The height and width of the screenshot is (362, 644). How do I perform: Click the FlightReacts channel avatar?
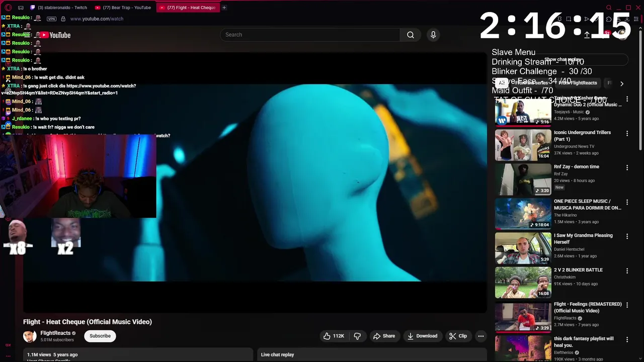(x=30, y=336)
